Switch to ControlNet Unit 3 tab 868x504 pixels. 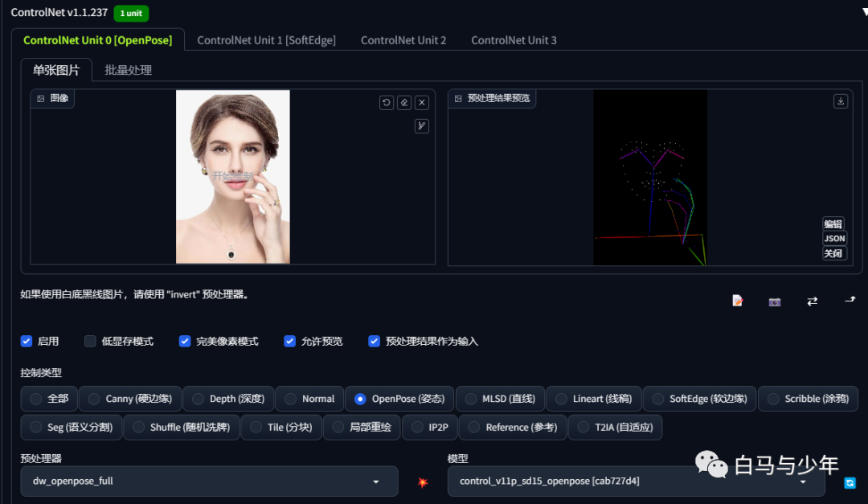pyautogui.click(x=514, y=40)
